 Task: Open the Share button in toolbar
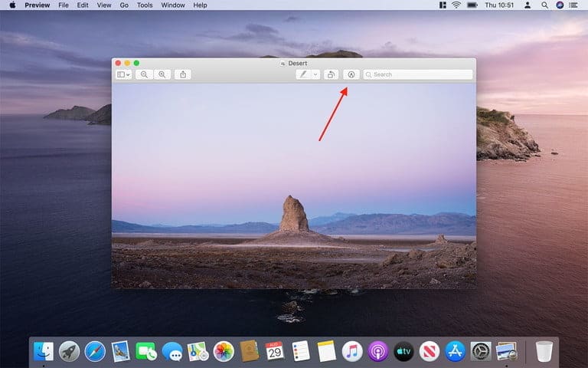[183, 74]
